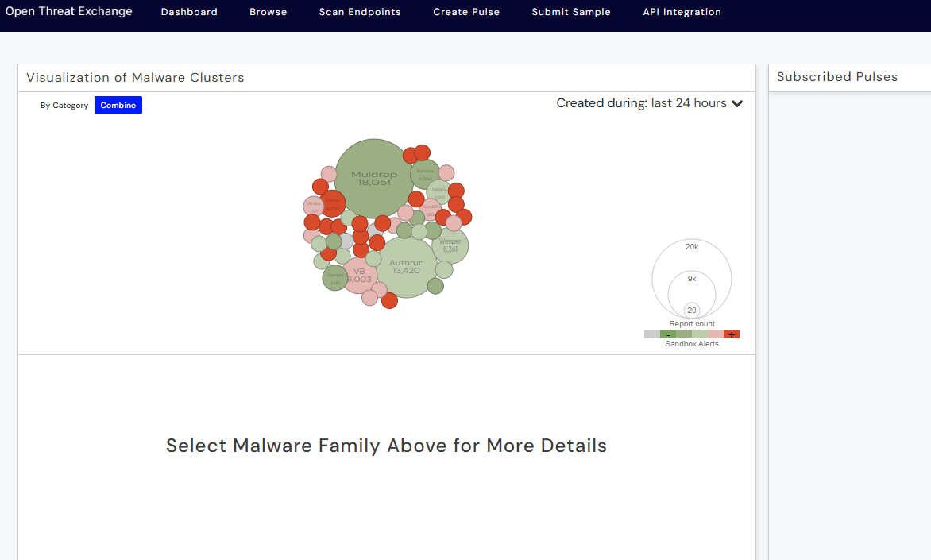931x560 pixels.
Task: Click the red plus swatch in the legend
Action: pyautogui.click(x=732, y=335)
